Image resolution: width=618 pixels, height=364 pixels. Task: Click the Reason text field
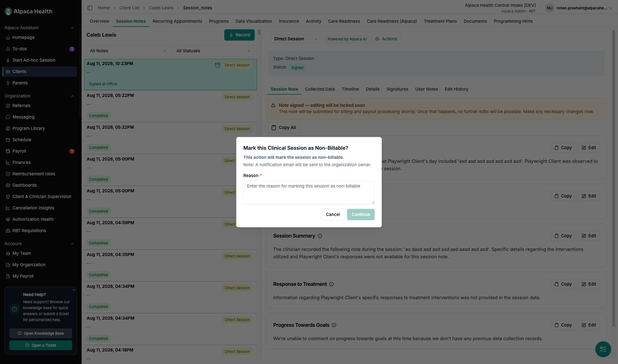point(309,192)
